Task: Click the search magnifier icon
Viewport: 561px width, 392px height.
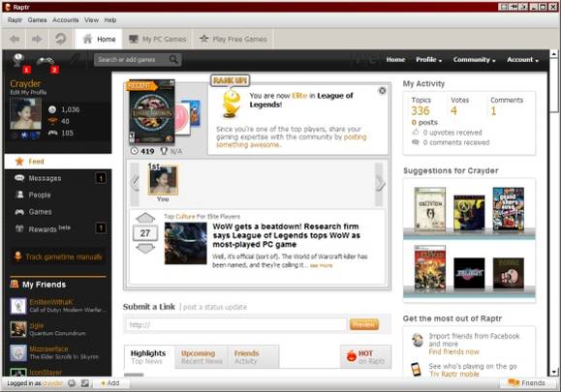Action: [173, 59]
